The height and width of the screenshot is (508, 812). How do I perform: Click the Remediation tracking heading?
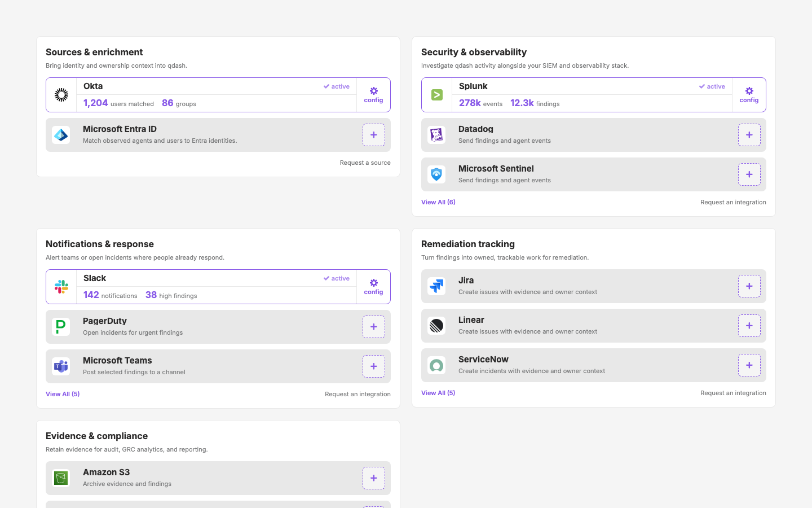pyautogui.click(x=468, y=244)
